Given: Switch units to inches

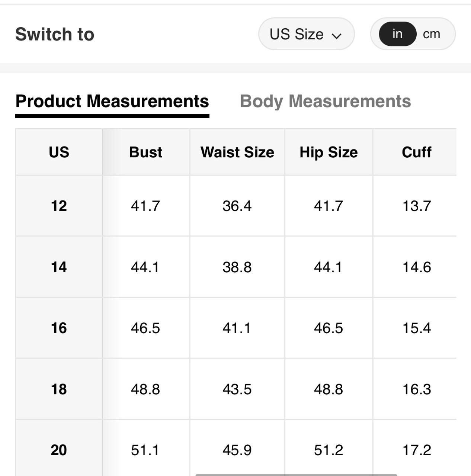Looking at the screenshot, I should pos(397,34).
